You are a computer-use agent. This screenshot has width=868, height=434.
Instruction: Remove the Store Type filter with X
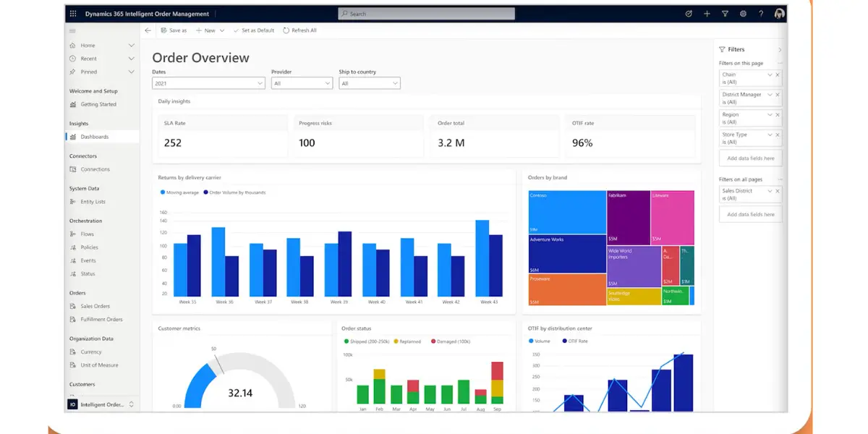tap(778, 135)
